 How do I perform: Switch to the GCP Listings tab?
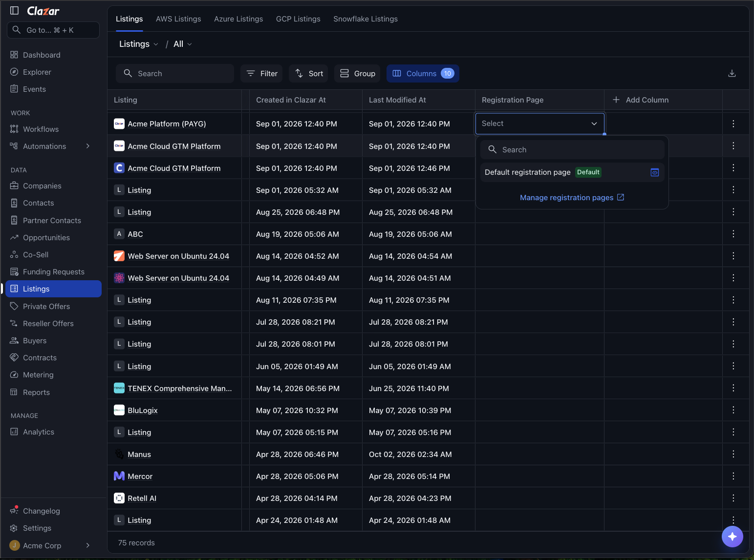click(x=298, y=19)
